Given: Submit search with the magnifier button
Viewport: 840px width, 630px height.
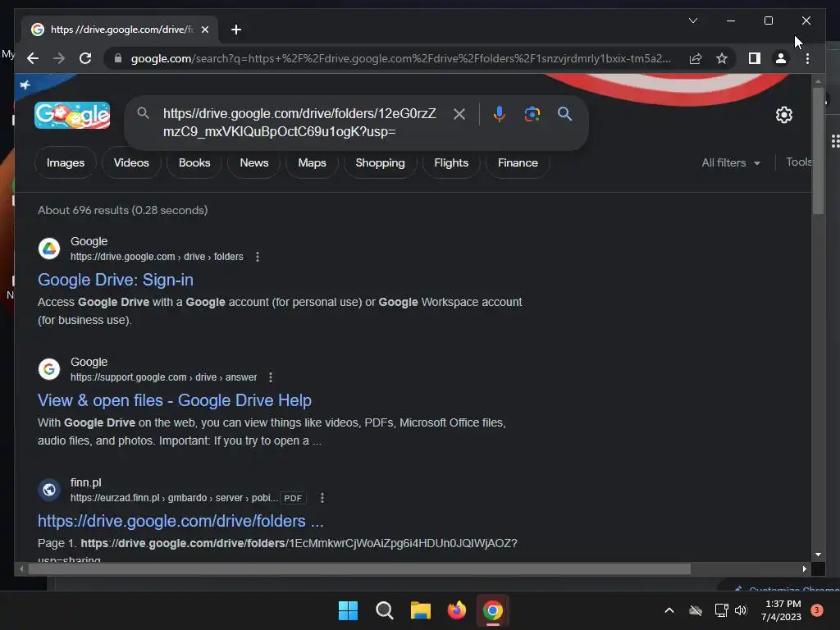Looking at the screenshot, I should (564, 113).
